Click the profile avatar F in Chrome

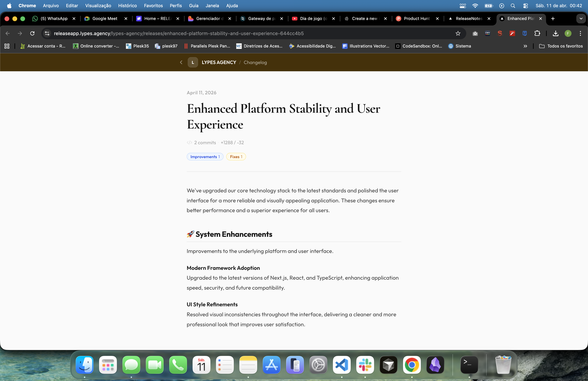click(x=568, y=33)
